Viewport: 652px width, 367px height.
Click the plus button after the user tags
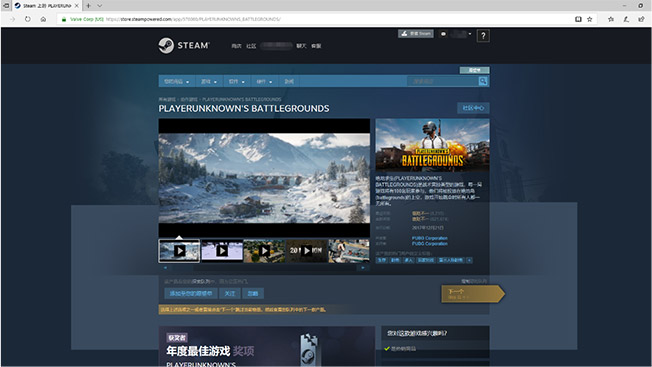469,260
